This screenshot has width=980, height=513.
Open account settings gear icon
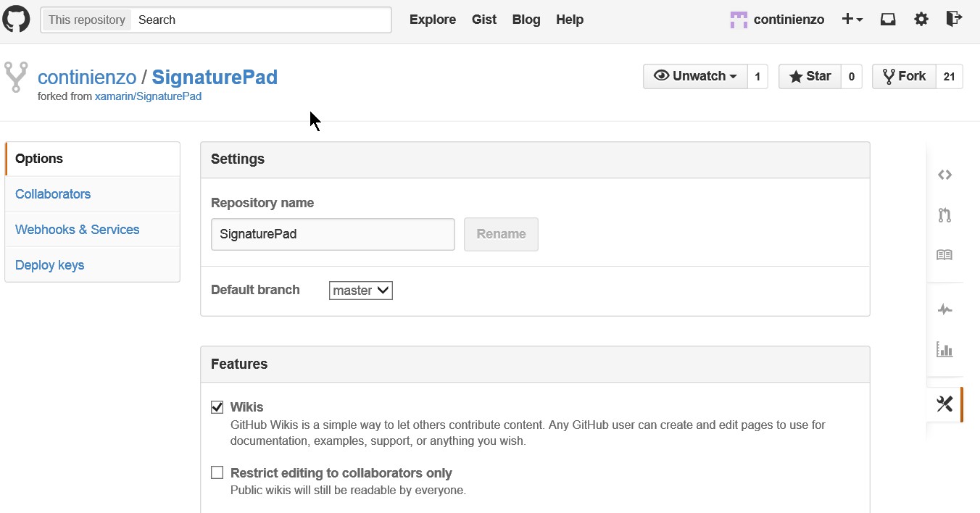921,20
